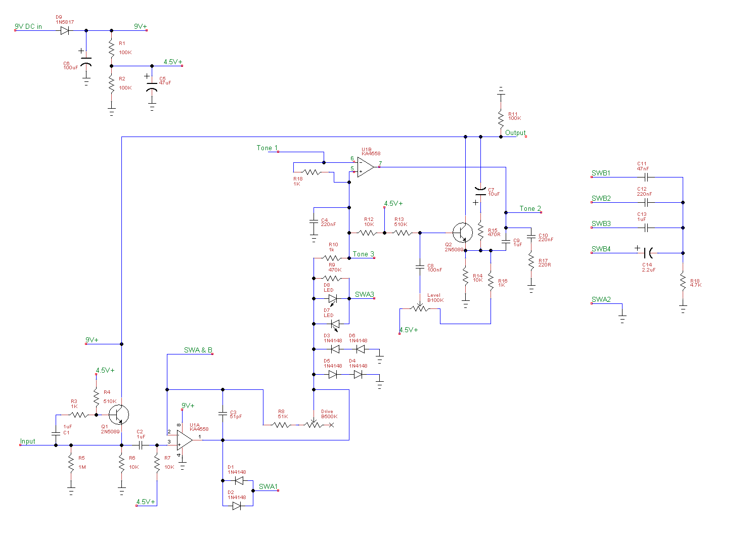Select the D6 1N4148 diode
The image size is (756, 536).
tap(360, 349)
